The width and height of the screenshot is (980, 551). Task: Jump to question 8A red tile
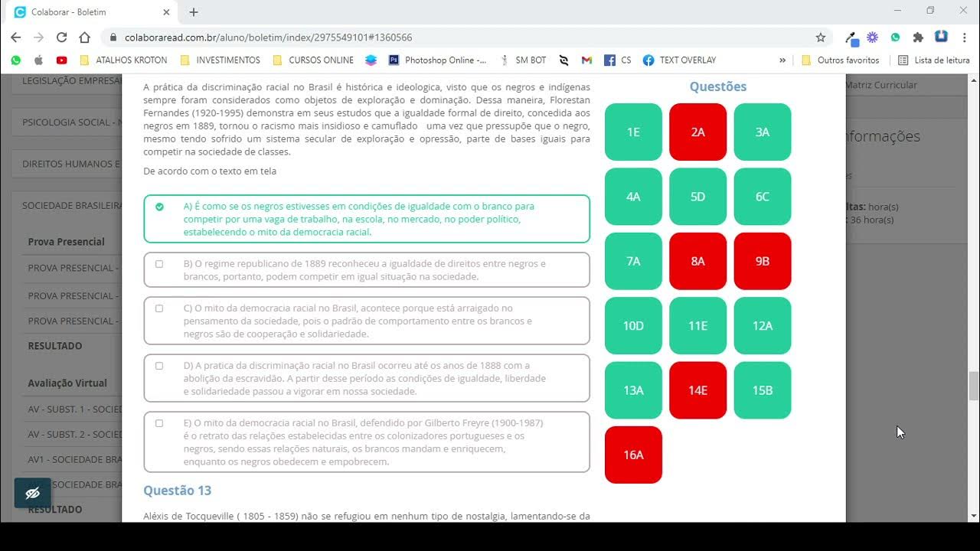tap(697, 261)
